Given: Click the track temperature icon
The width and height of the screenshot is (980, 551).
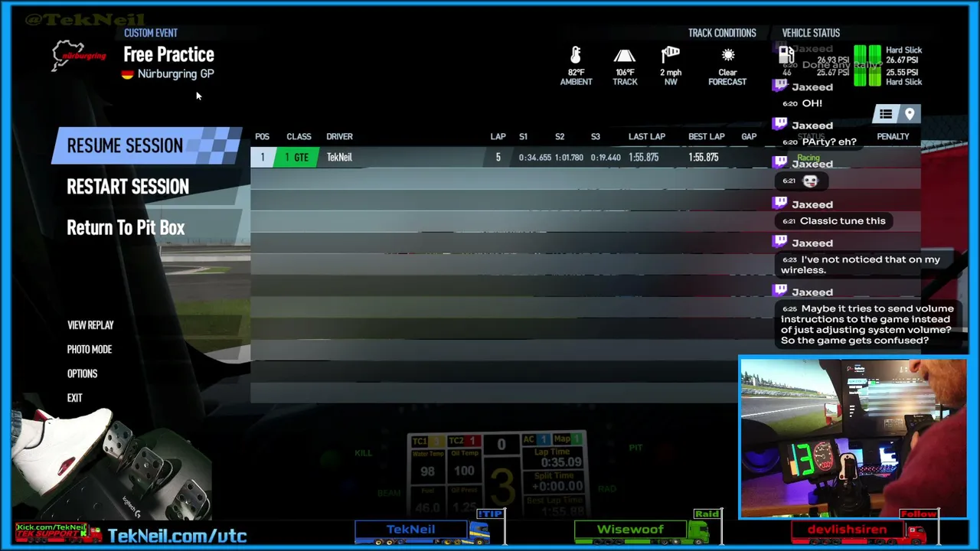Looking at the screenshot, I should click(625, 56).
